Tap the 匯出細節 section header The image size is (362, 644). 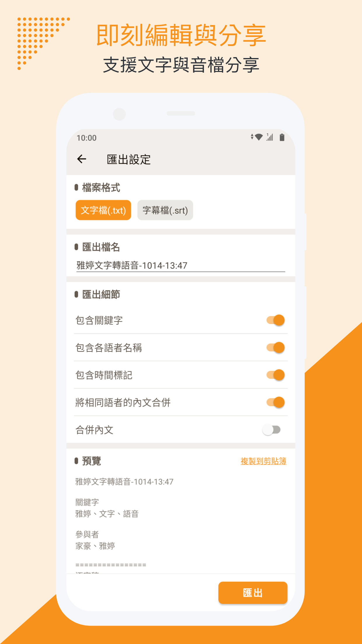point(101,295)
